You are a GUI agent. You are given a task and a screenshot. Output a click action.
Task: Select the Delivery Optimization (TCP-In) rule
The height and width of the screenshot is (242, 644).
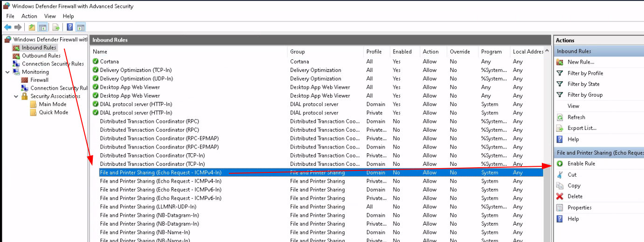pyautogui.click(x=317, y=70)
